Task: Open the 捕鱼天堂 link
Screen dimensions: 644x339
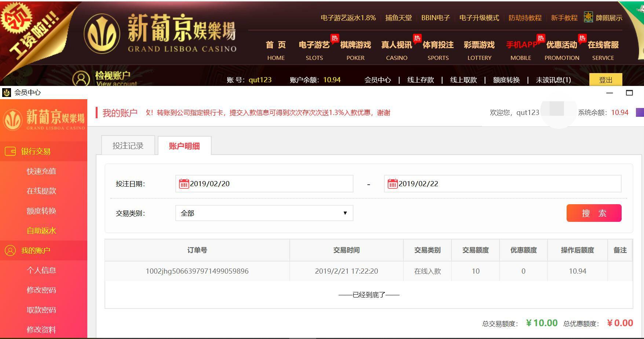Action: click(x=398, y=18)
